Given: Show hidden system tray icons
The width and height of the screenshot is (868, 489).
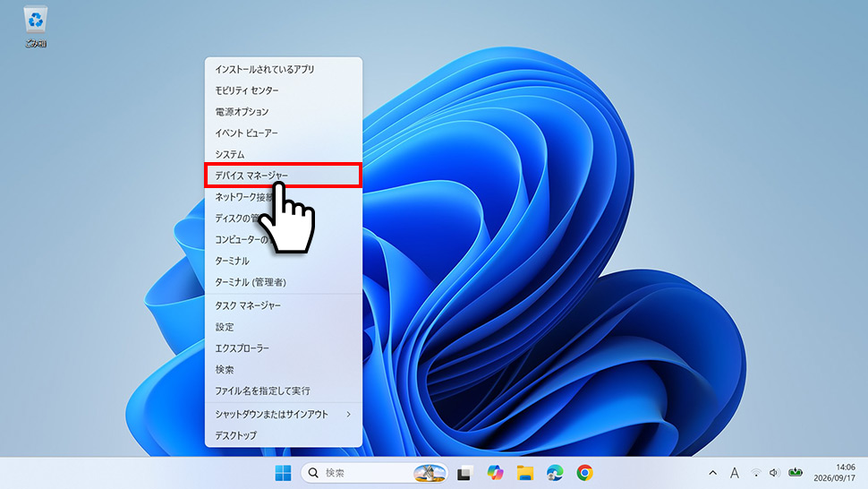Looking at the screenshot, I should (713, 473).
